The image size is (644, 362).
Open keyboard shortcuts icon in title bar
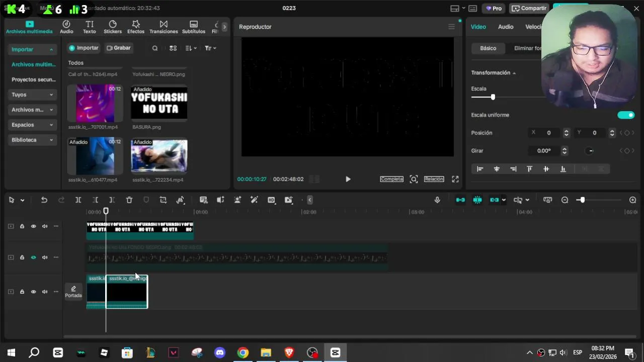point(473,8)
